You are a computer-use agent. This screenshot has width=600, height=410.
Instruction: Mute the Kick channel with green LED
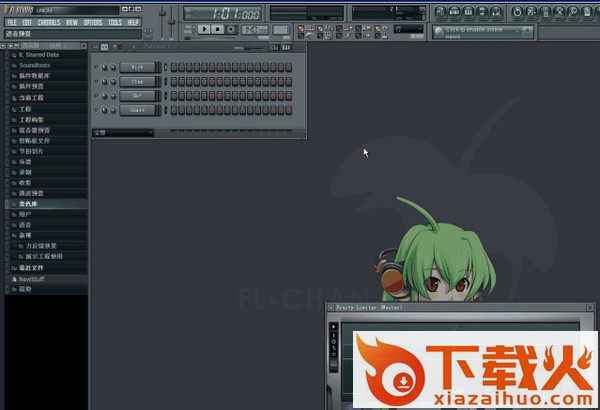click(96, 67)
